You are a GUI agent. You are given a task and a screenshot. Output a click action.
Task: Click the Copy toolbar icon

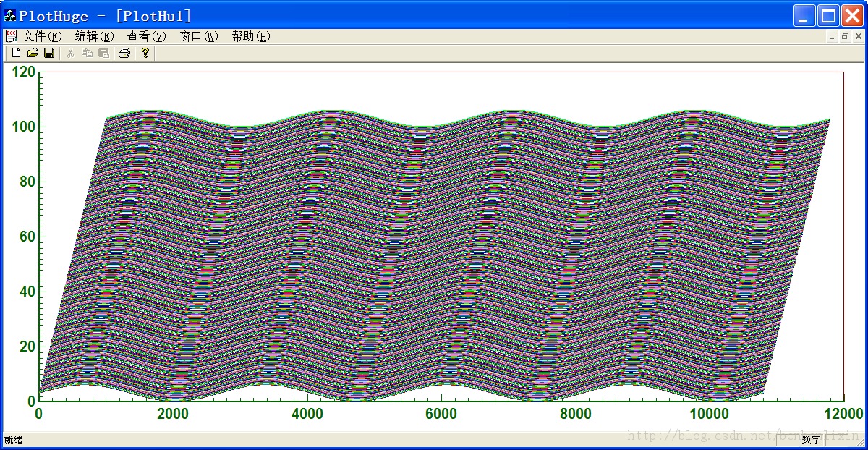[87, 53]
